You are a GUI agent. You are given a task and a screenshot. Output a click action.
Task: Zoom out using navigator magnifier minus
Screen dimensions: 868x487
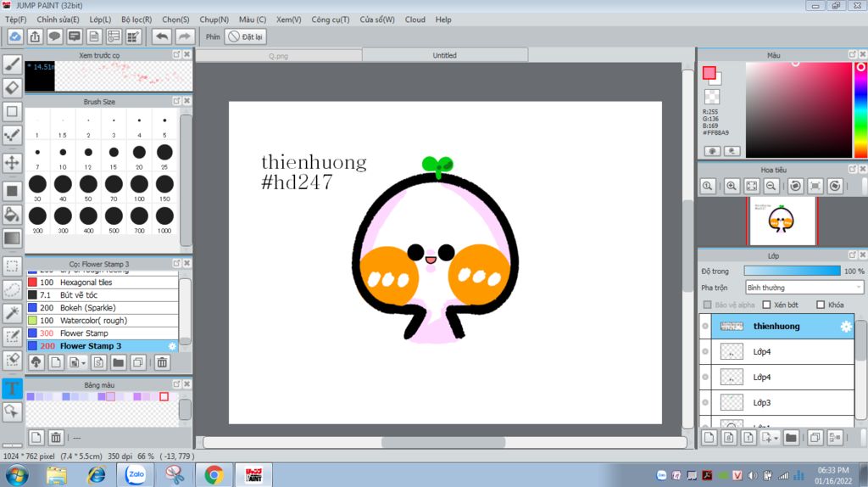click(x=771, y=186)
